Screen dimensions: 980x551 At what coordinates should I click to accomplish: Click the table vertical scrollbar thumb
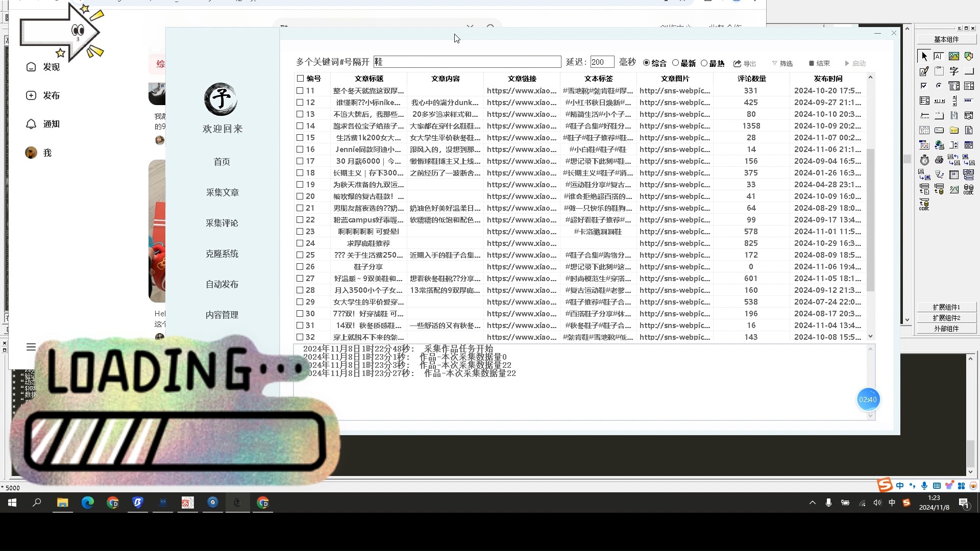coord(871,219)
